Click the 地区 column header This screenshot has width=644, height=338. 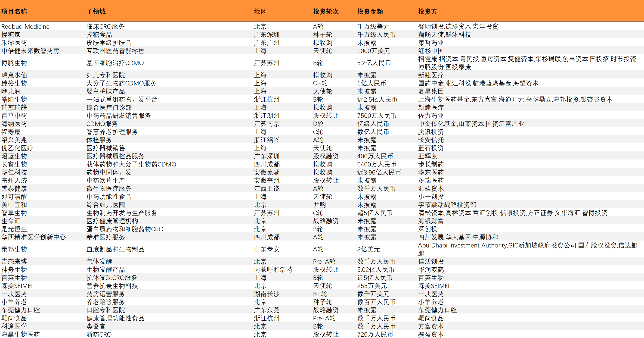(260, 12)
